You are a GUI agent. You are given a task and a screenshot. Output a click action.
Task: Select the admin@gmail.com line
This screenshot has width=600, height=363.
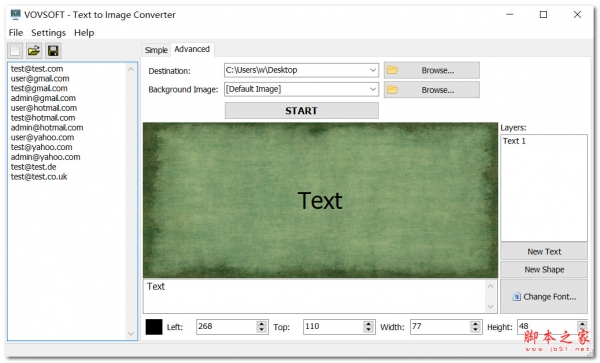tap(43, 98)
